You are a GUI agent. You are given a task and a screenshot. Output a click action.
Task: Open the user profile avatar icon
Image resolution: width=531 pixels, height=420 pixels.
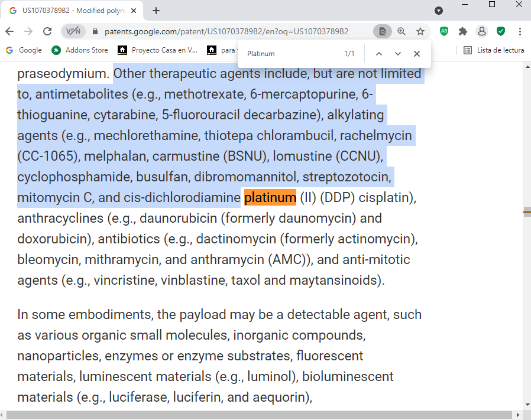[482, 31]
